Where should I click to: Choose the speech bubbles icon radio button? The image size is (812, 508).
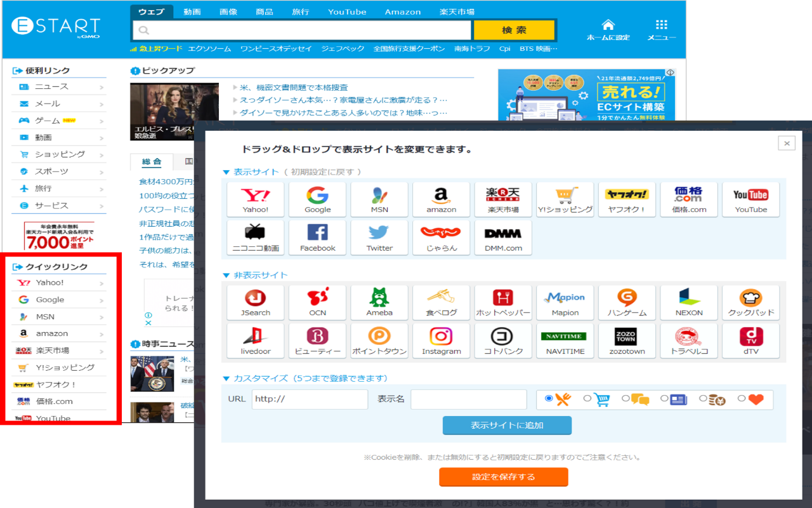[x=625, y=399]
